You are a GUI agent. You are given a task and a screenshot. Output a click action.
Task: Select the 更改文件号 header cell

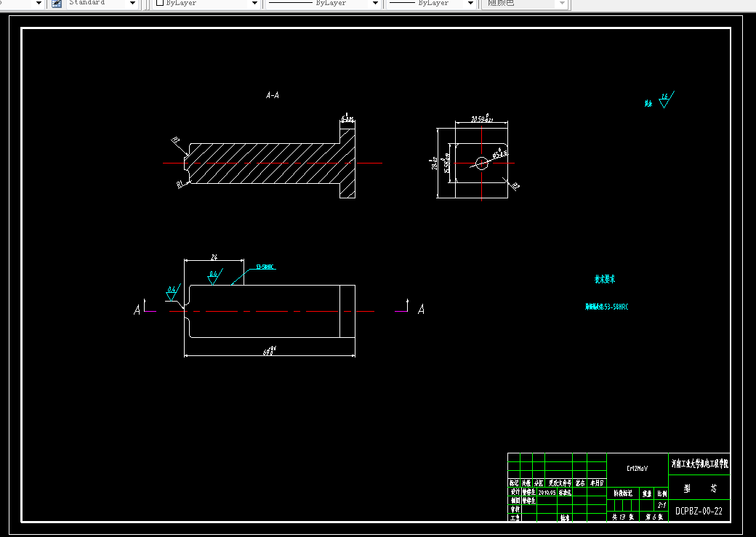click(559, 483)
